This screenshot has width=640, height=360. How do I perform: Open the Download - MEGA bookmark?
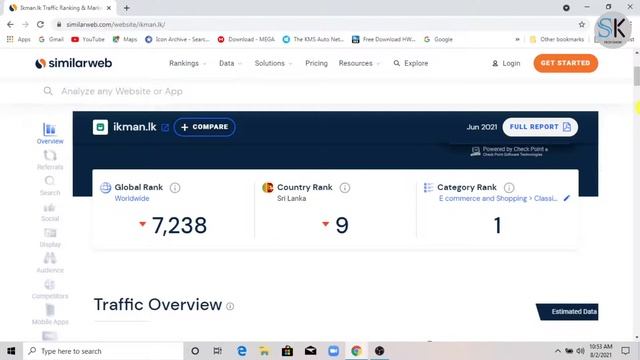click(246, 39)
